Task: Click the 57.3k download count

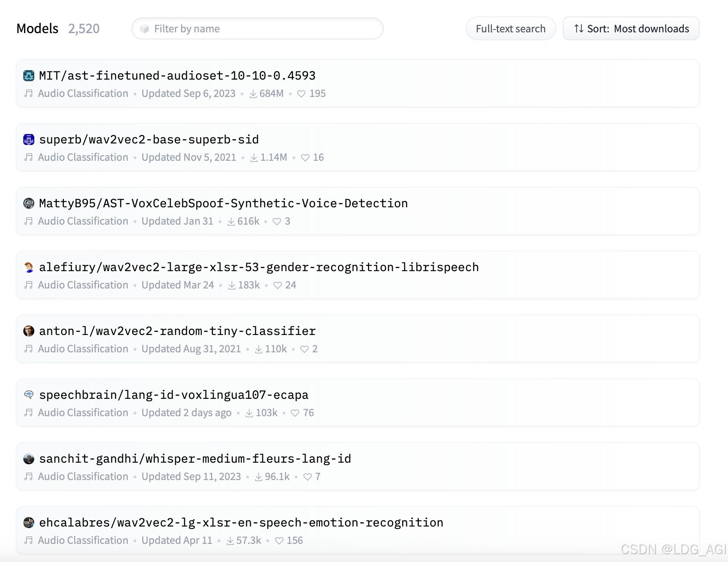Action: tap(249, 540)
